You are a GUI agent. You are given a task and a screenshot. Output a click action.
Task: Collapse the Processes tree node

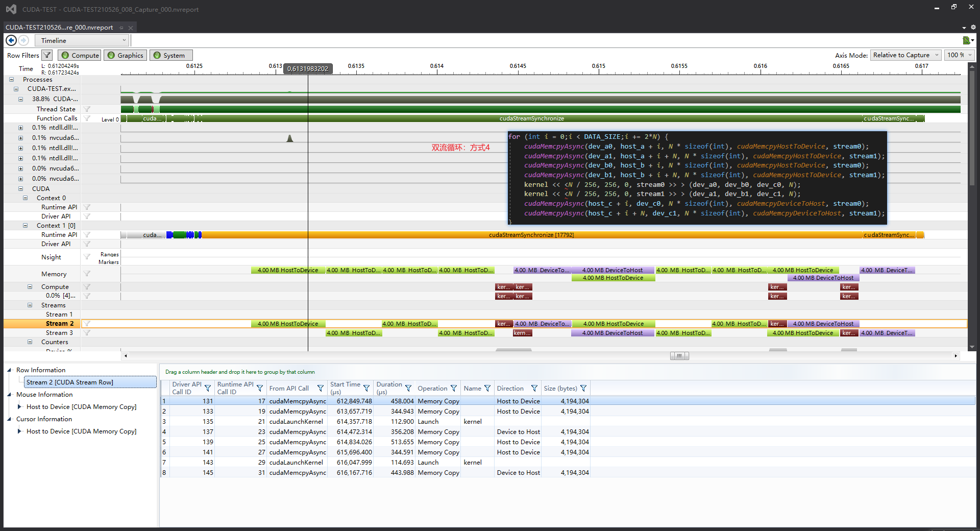click(11, 80)
